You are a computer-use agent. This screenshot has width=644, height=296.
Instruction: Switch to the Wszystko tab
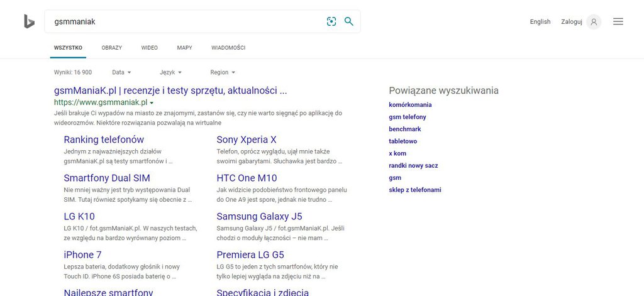pos(68,48)
